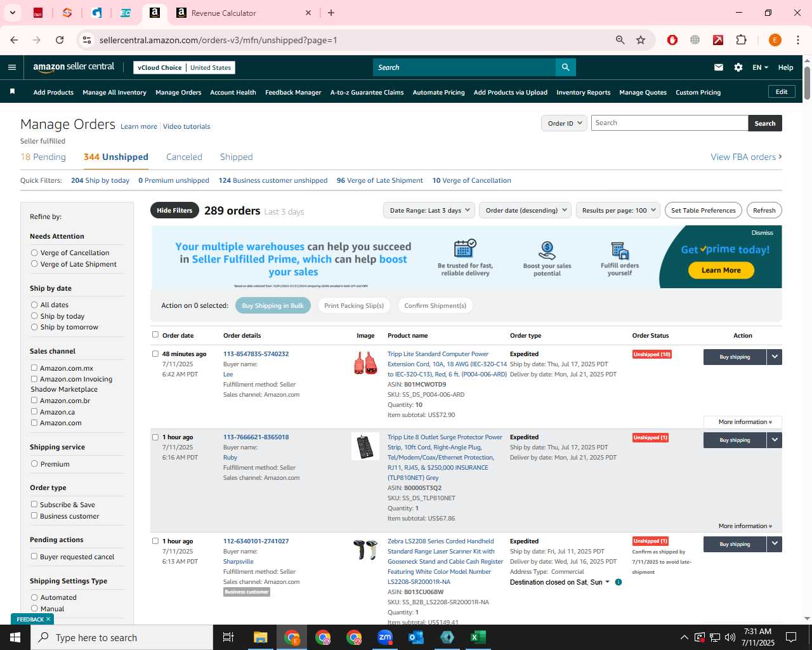Select Verge of Late Shipment radio filter

(34, 264)
